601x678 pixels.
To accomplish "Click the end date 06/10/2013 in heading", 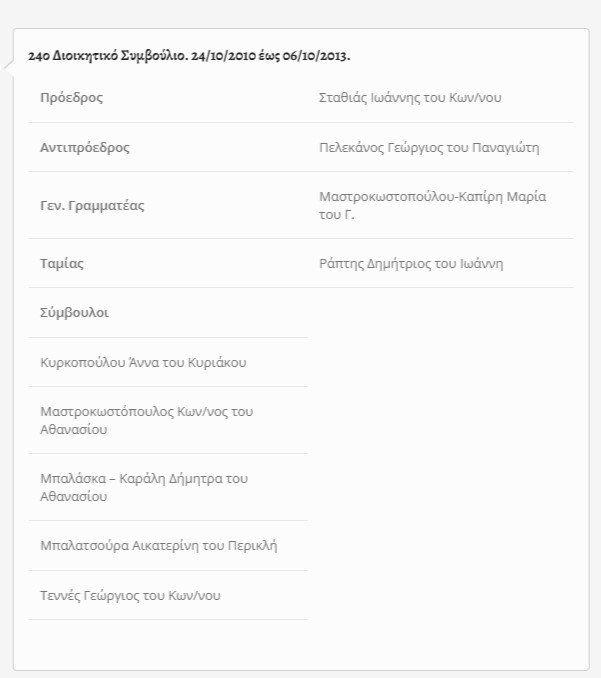I will (316, 55).
